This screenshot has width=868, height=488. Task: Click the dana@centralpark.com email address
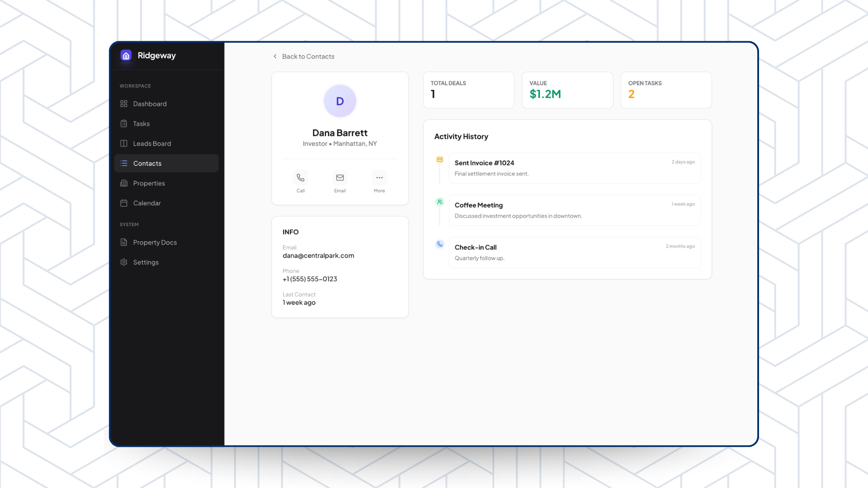pos(318,256)
